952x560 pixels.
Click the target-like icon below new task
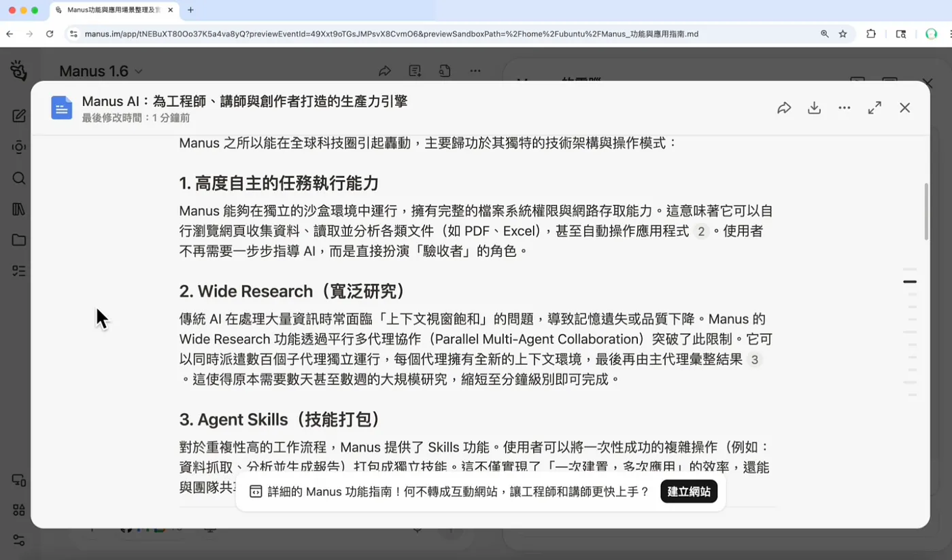click(19, 147)
